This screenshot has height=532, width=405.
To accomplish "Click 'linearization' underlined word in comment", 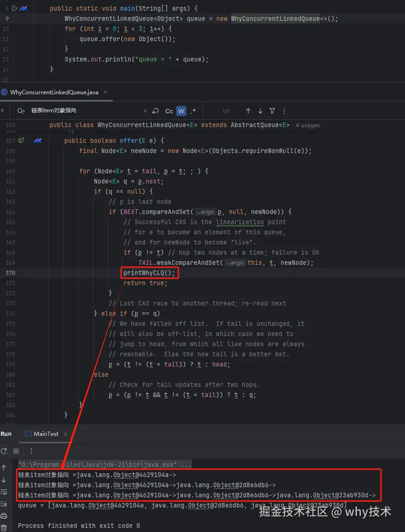I will 239,222.
